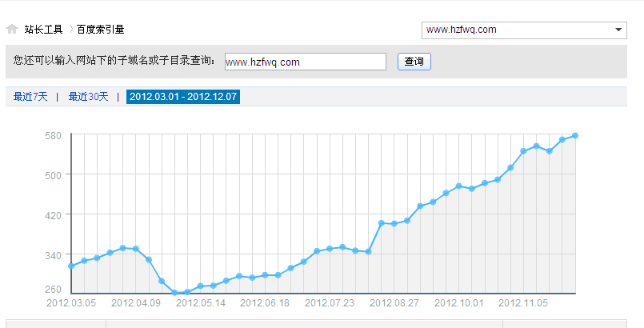644x328 pixels.
Task: Switch to 最近7天 range
Action: point(30,97)
